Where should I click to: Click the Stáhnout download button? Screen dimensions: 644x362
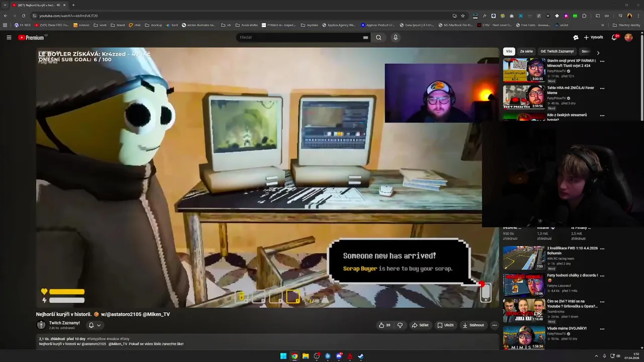[473, 325]
